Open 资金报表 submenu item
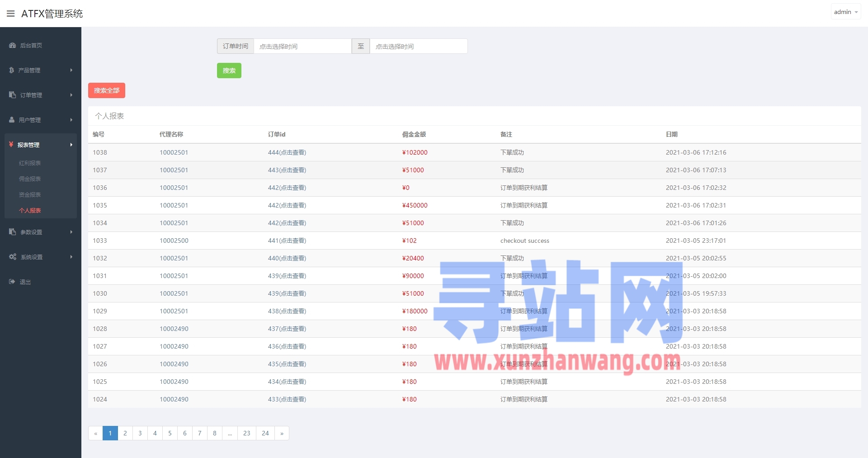Viewport: 868px width, 458px height. tap(30, 195)
